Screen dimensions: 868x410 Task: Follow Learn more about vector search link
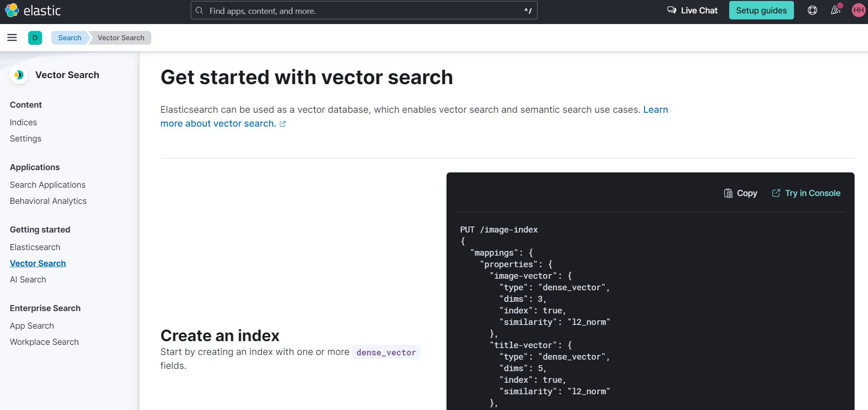[218, 123]
